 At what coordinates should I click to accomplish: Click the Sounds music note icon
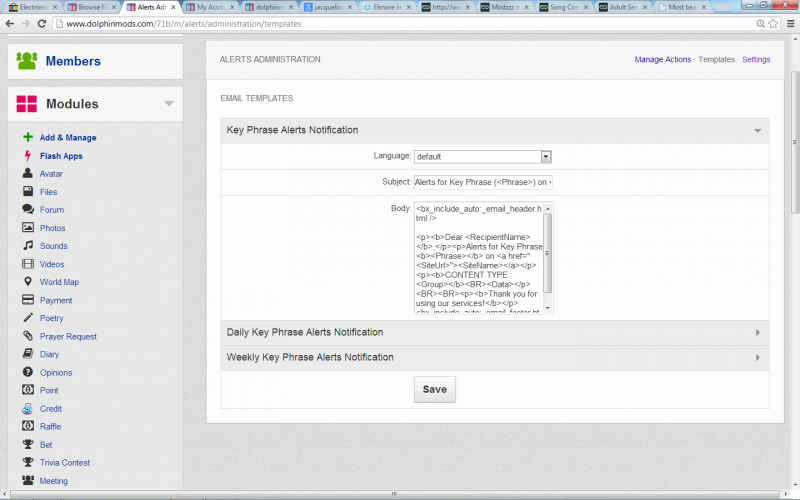[x=28, y=246]
